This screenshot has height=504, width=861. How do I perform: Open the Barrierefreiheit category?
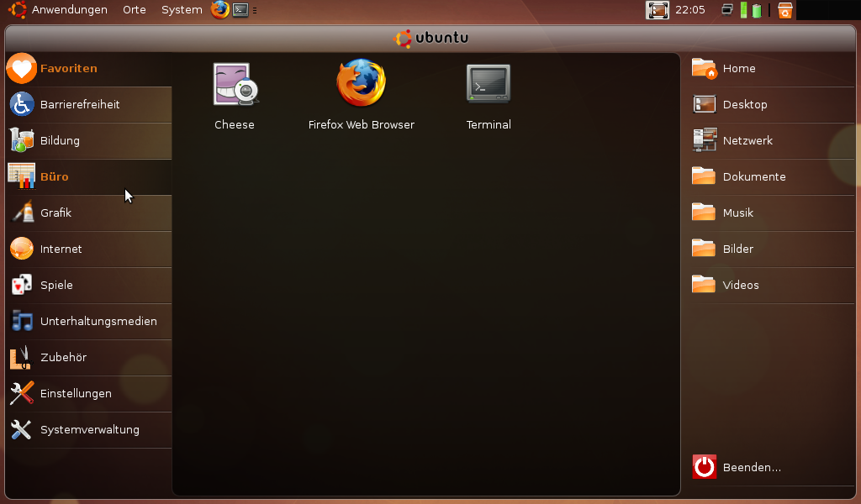click(x=88, y=105)
